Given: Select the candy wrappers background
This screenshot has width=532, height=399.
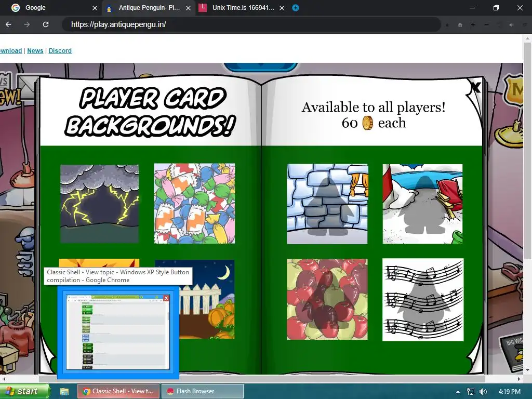Looking at the screenshot, I should click(x=194, y=204).
